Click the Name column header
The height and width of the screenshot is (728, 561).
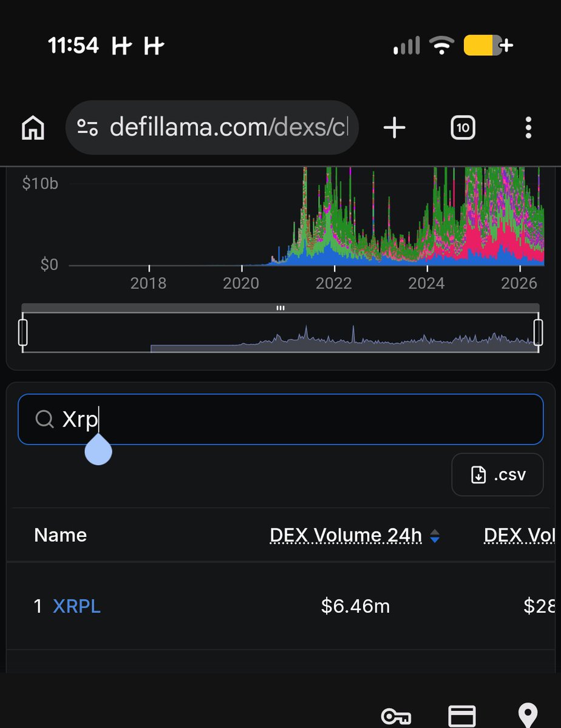(60, 535)
